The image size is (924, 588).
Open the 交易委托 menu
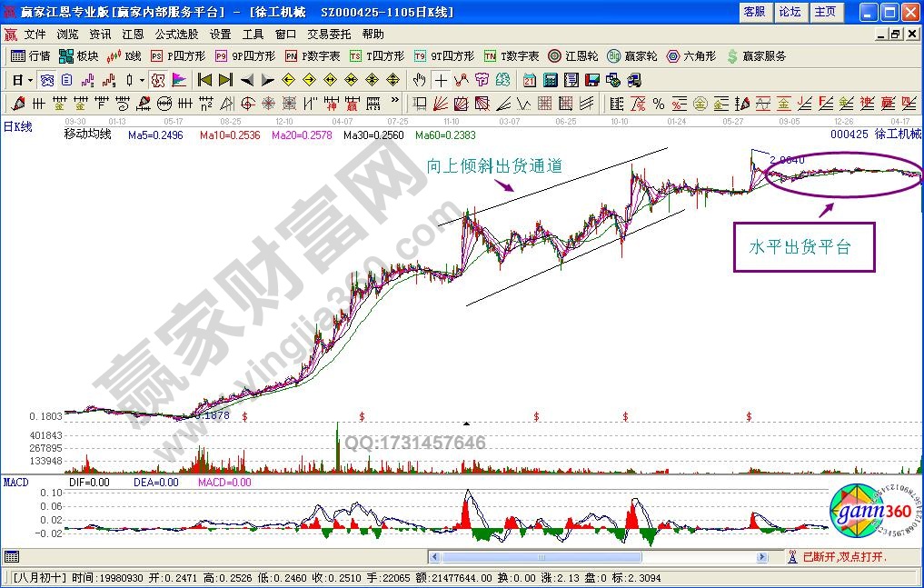point(328,35)
